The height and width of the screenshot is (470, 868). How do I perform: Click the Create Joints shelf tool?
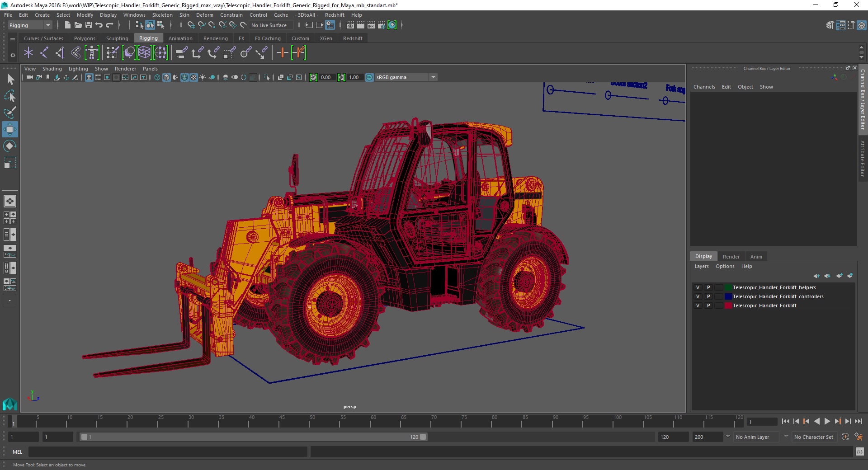pos(44,53)
